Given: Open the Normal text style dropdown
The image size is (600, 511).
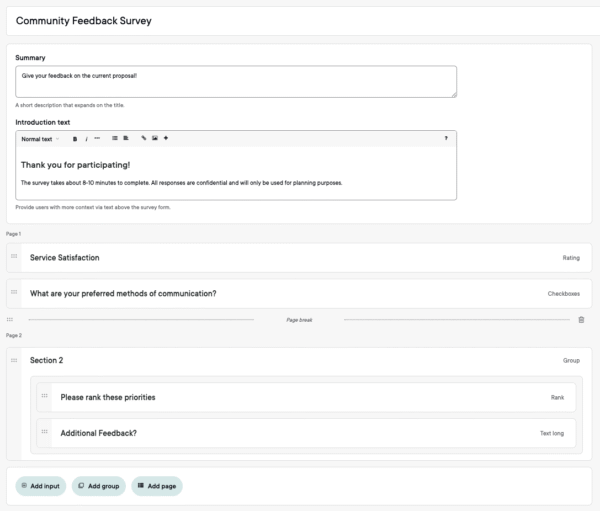Looking at the screenshot, I should (40, 139).
